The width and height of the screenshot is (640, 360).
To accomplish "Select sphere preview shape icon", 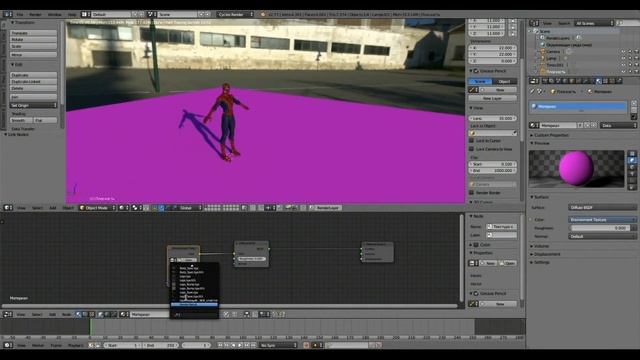I will [632, 160].
